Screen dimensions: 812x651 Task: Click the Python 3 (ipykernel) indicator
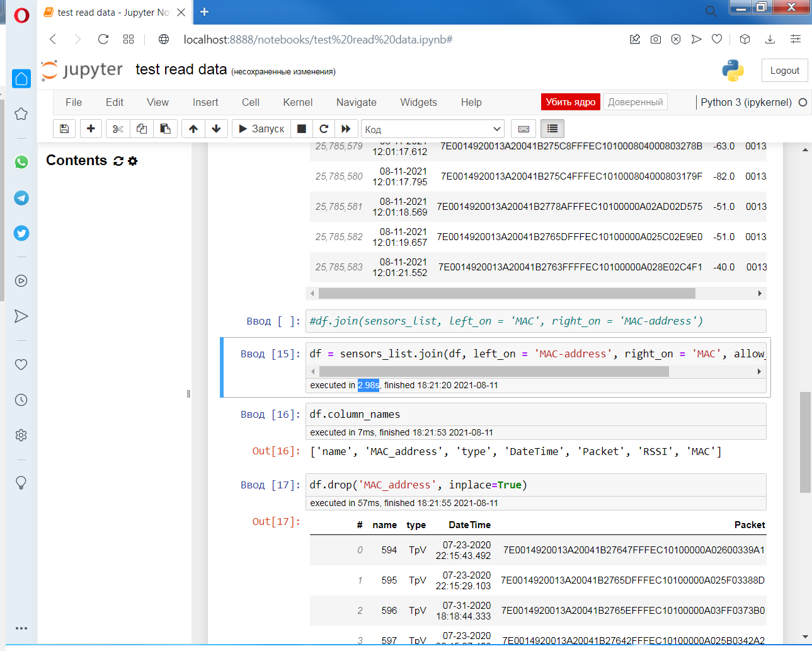pos(746,102)
